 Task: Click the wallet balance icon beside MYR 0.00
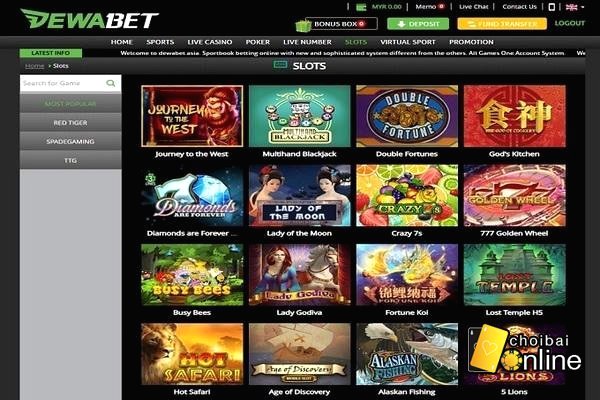pos(361,7)
